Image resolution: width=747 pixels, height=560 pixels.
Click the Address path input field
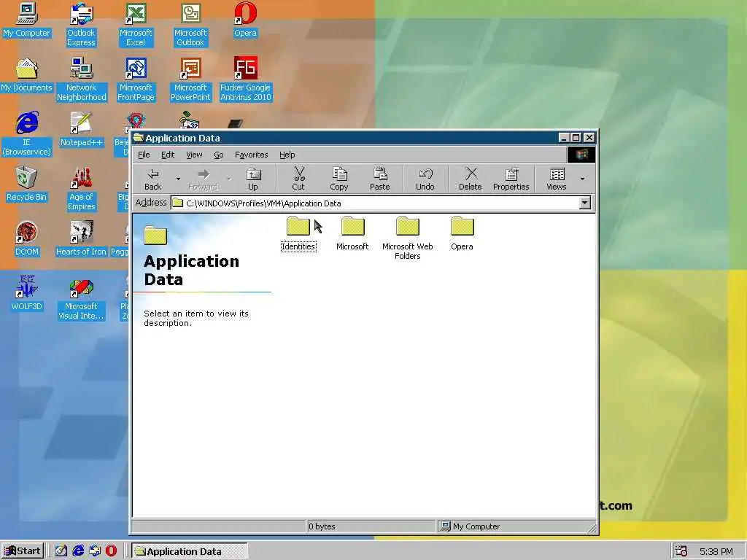[x=374, y=203]
